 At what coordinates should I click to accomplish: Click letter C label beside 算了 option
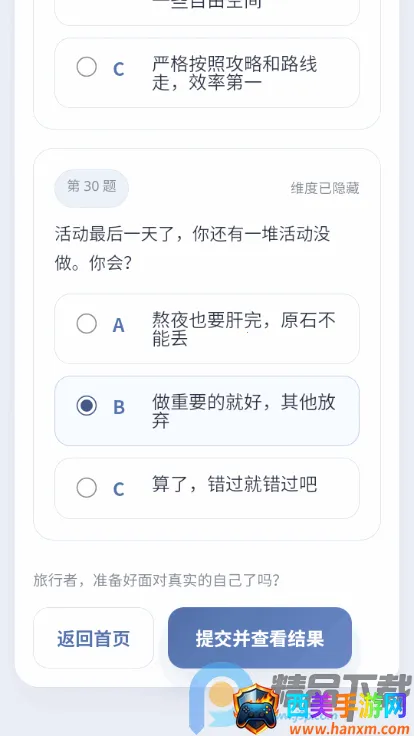pos(119,489)
